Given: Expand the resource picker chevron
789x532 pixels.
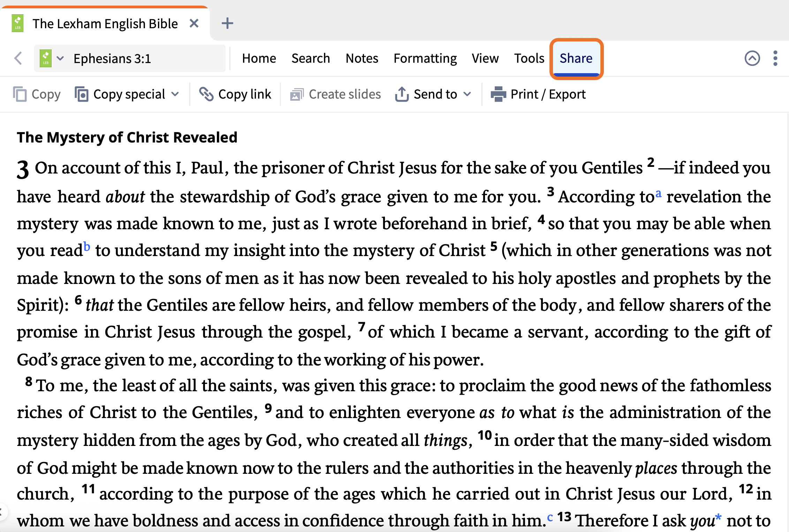Looking at the screenshot, I should point(60,58).
